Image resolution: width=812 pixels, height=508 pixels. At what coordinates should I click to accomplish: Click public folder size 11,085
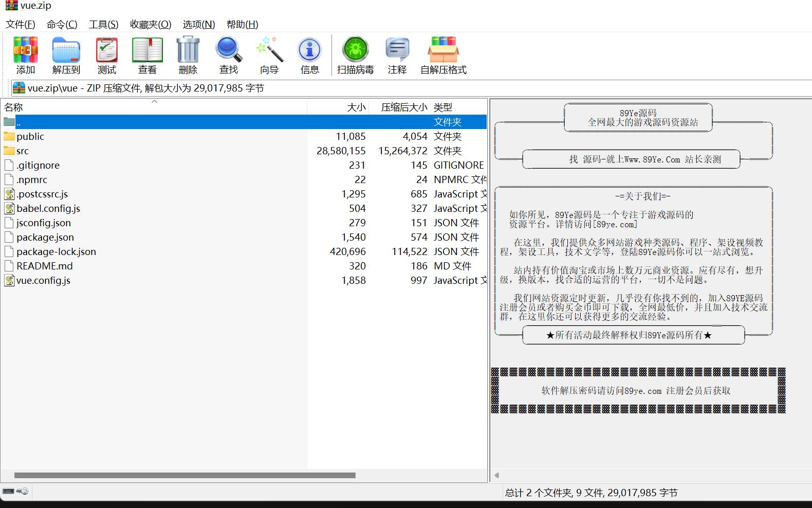click(x=351, y=136)
